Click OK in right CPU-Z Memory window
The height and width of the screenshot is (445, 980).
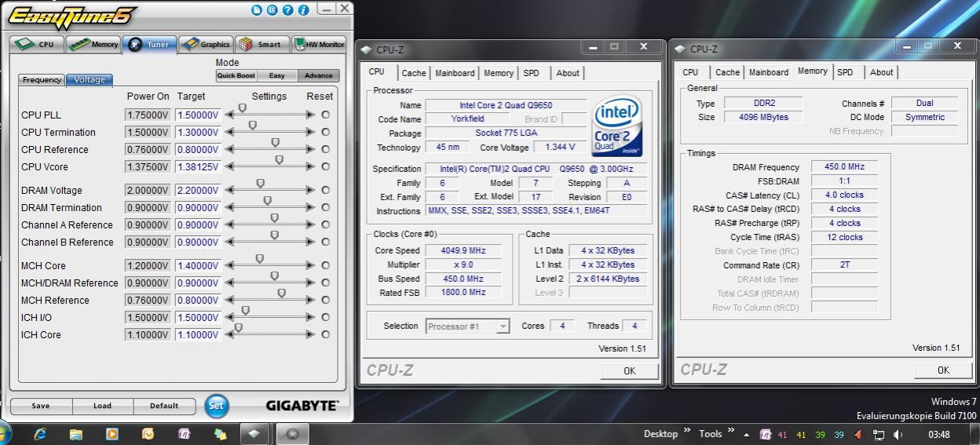tap(943, 370)
